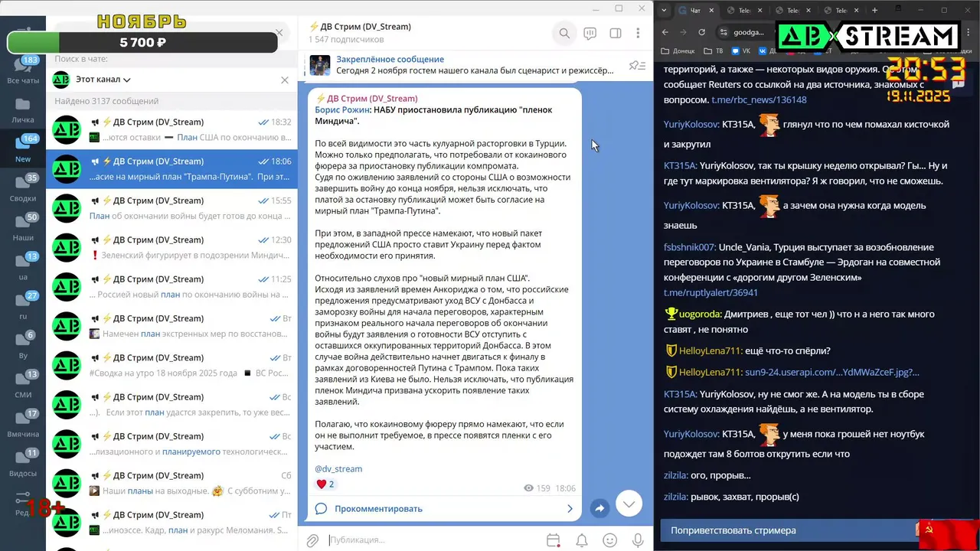This screenshot has width=980, height=551.
Task: Toggle the right info sidebar panel icon
Action: pyautogui.click(x=615, y=33)
